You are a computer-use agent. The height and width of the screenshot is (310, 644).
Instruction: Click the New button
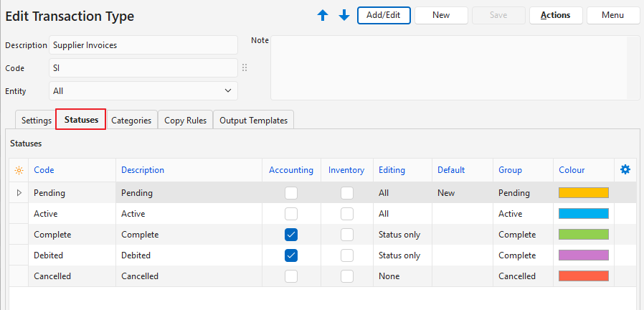[441, 15]
